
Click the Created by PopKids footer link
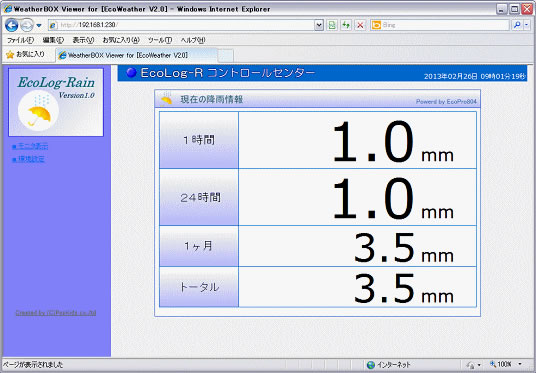[56, 313]
